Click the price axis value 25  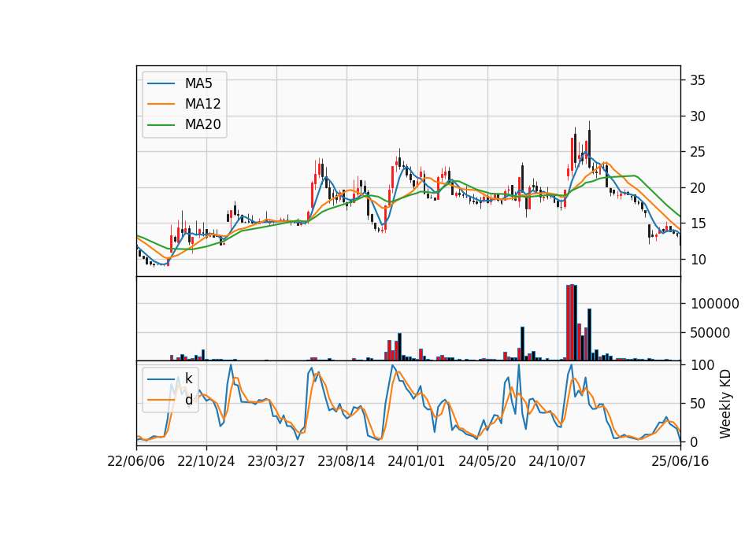(698, 152)
